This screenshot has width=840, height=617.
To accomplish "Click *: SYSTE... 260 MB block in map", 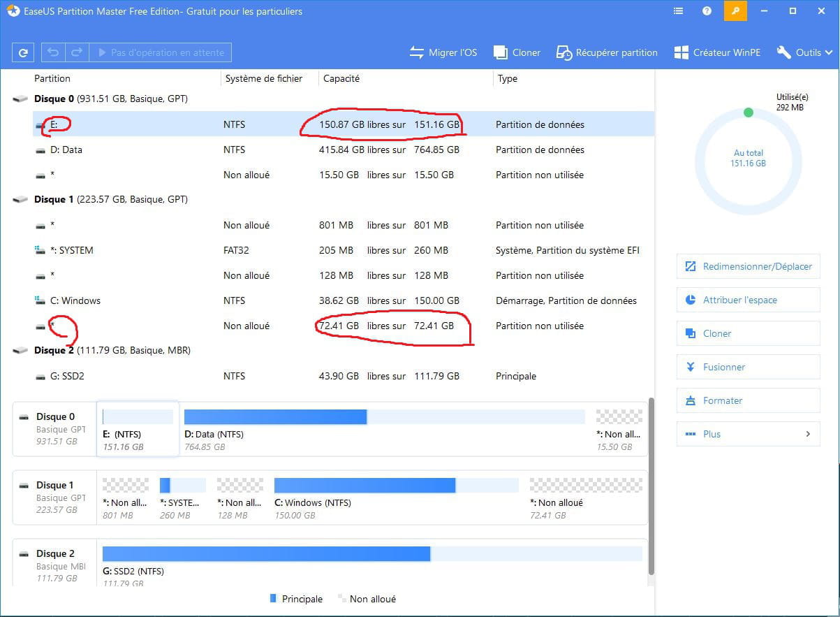I will 183,498.
